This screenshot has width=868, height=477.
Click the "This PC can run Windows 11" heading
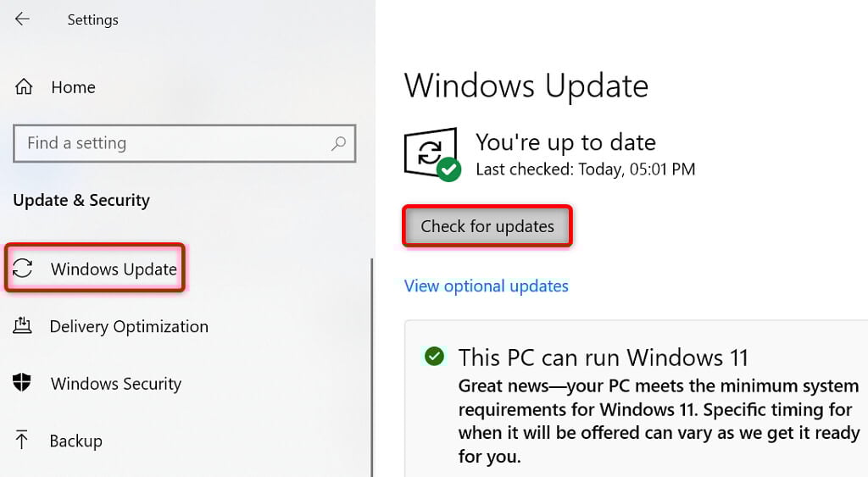[604, 356]
